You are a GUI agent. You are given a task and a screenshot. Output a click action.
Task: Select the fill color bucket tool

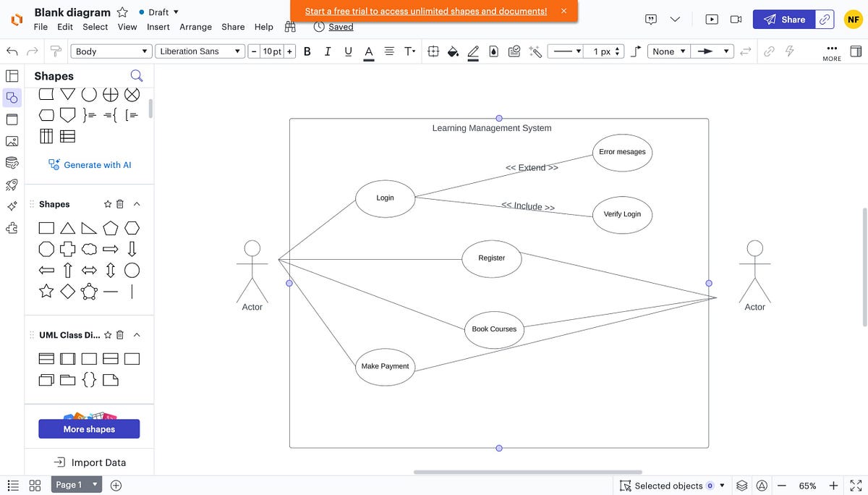coord(452,51)
